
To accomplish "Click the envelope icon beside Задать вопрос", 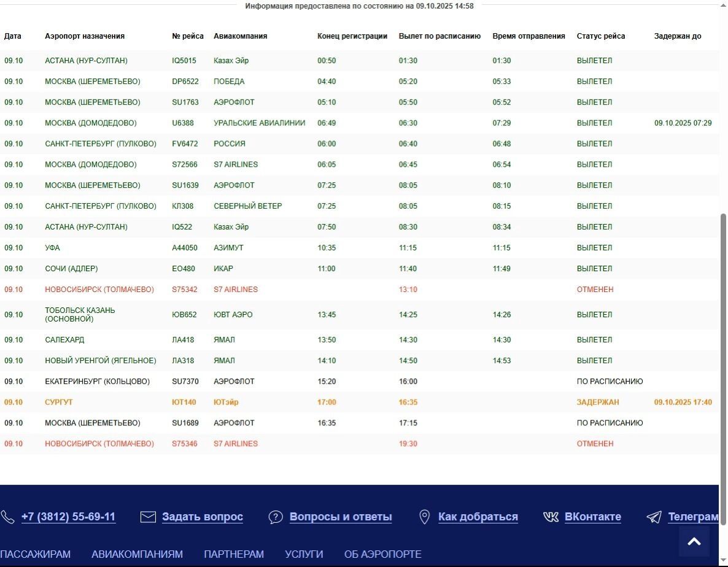I will [x=148, y=517].
